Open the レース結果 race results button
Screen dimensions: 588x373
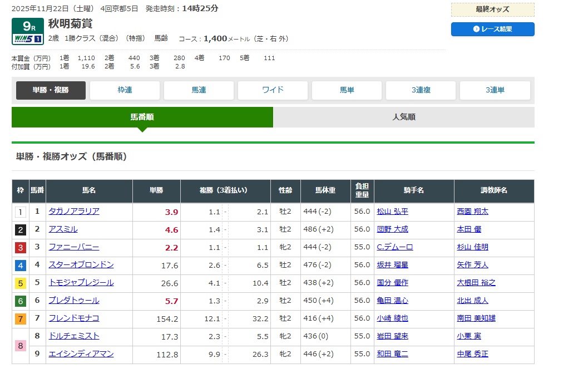click(492, 29)
